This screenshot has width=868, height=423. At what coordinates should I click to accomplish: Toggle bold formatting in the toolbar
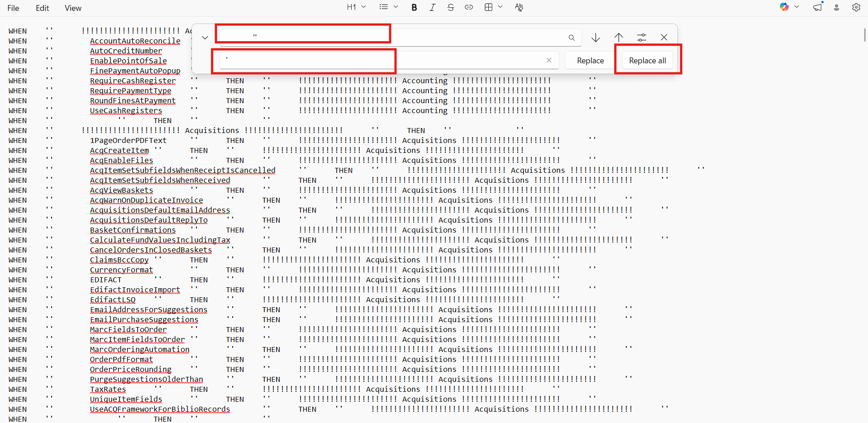[x=414, y=7]
